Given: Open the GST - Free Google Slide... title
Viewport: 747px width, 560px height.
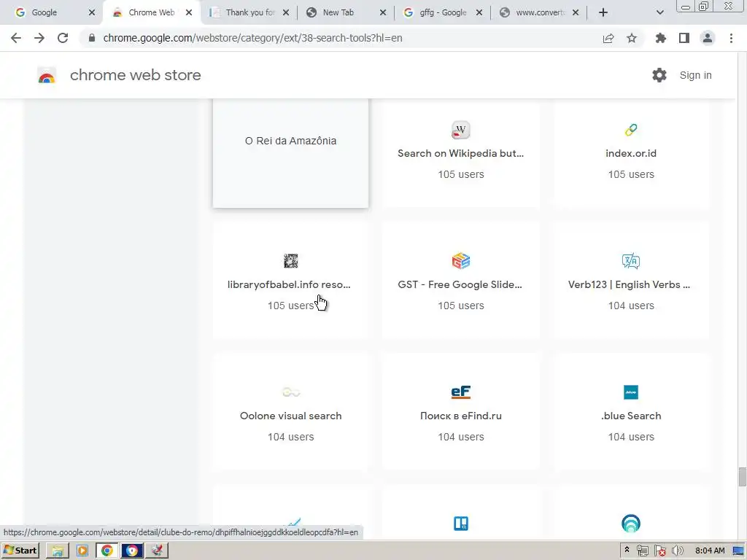Looking at the screenshot, I should point(460,285).
